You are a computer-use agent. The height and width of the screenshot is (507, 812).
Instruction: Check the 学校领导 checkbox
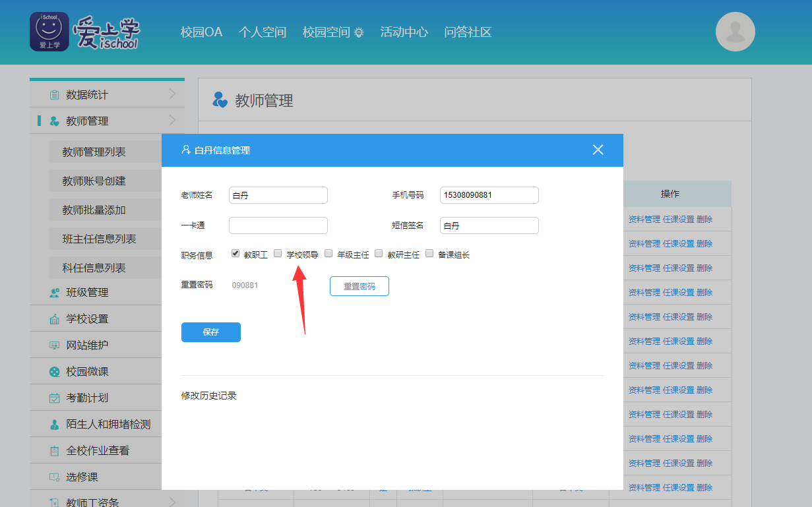coord(278,253)
